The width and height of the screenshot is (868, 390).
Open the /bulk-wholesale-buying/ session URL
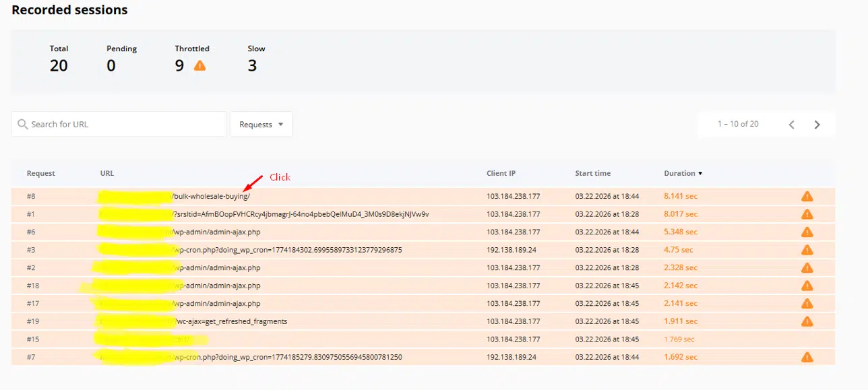212,196
